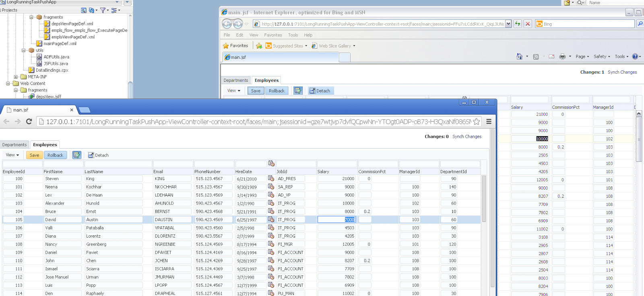Collapse the Web Content folder
This screenshot has width=644, height=296.
pos(8,83)
